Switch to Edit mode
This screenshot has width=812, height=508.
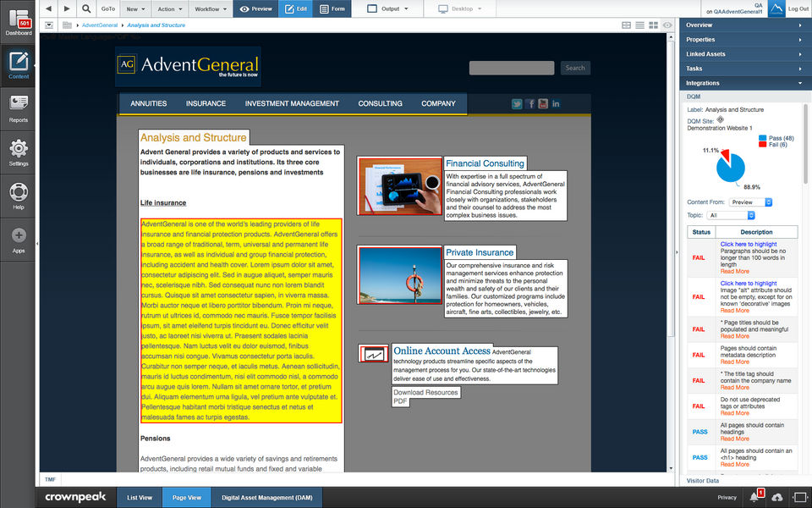(x=296, y=8)
